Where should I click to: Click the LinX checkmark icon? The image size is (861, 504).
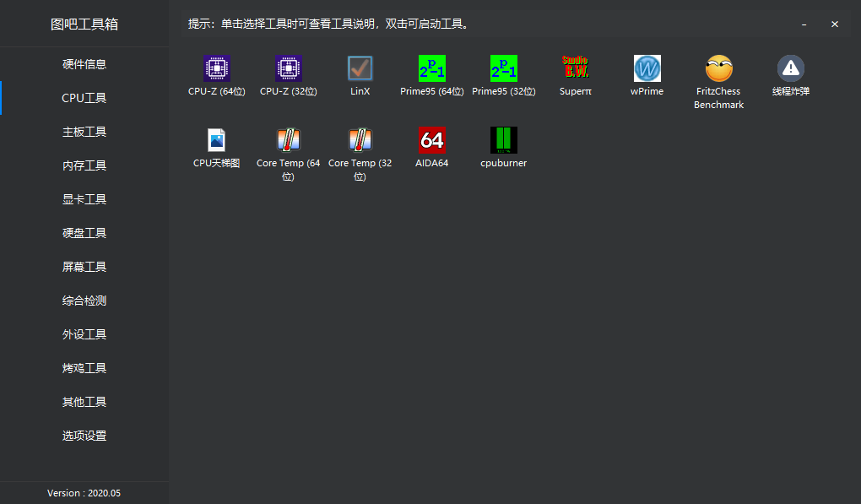[x=360, y=68]
